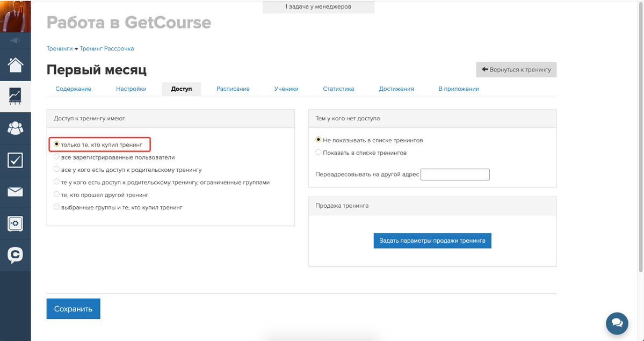This screenshot has width=644, height=341.
Task: Choose "выбранные группы и те, кто купил тренинг"
Action: (x=57, y=207)
